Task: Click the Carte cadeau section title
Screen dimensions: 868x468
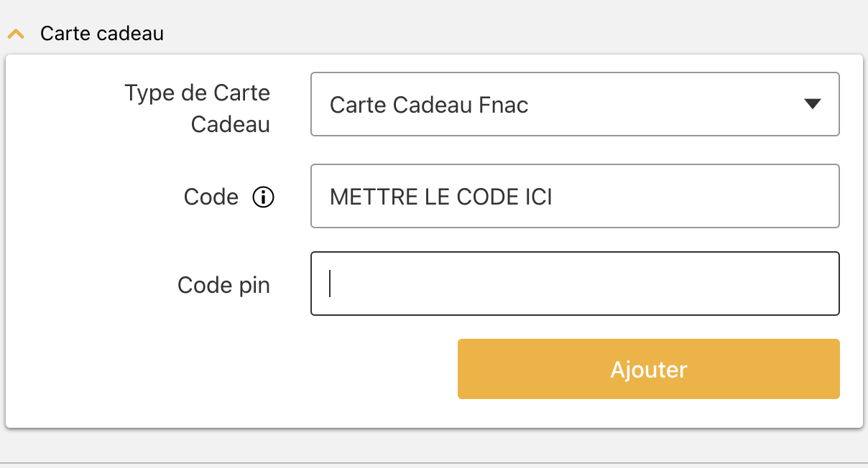Action: coord(102,34)
